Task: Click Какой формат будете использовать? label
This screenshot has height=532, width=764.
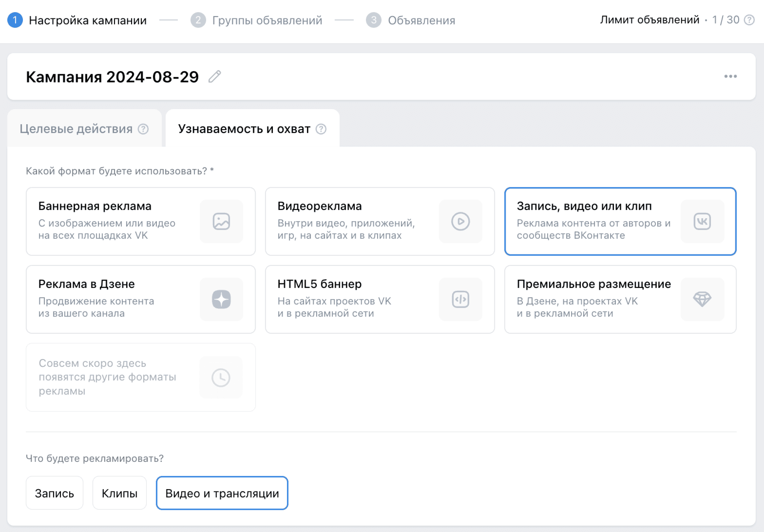Action: [x=120, y=171]
